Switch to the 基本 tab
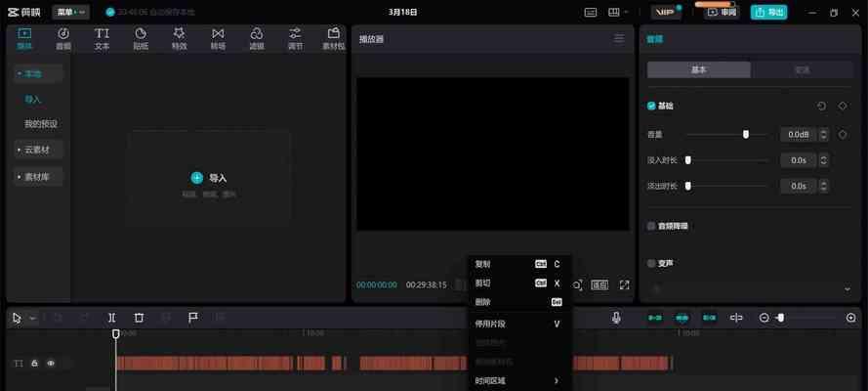Screen dimensions: 868x391 point(699,69)
